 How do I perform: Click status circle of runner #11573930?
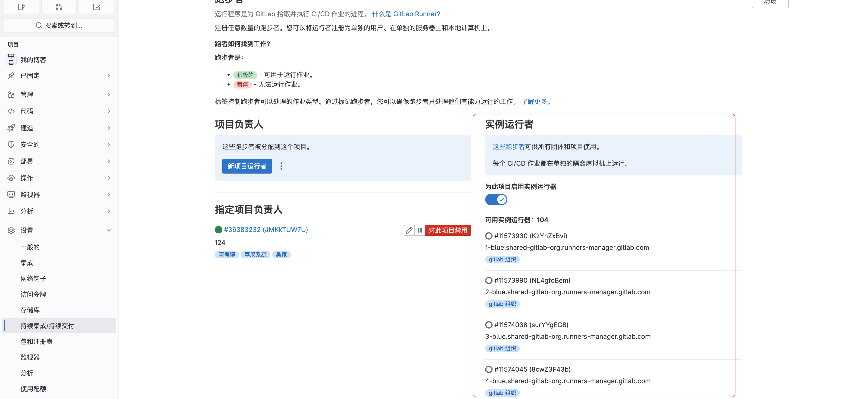pos(489,236)
